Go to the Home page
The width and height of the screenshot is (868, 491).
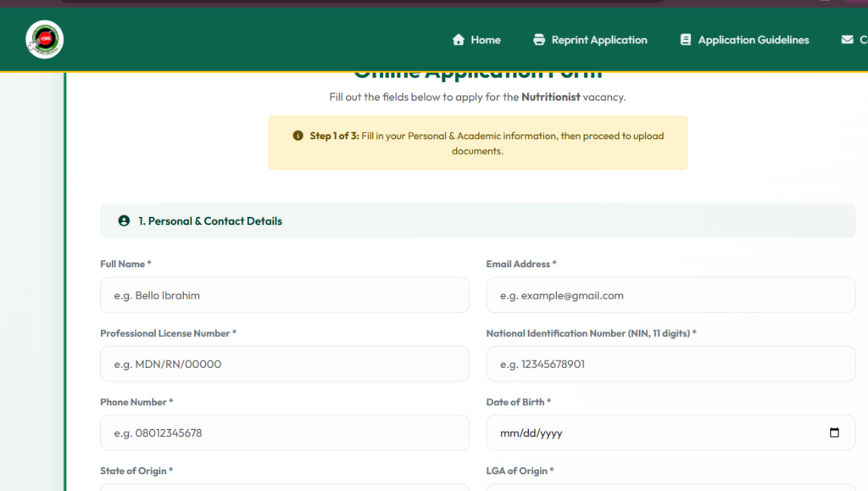[x=476, y=40]
